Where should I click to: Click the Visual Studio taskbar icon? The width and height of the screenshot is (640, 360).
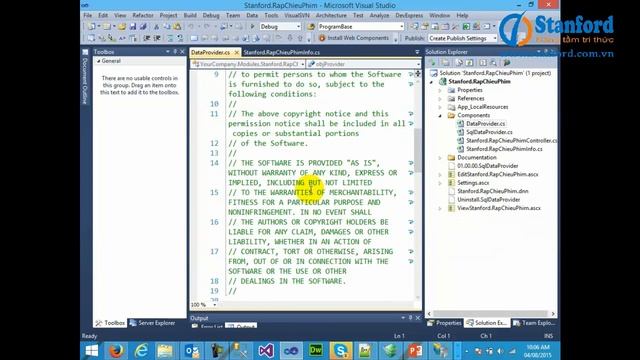266,351
